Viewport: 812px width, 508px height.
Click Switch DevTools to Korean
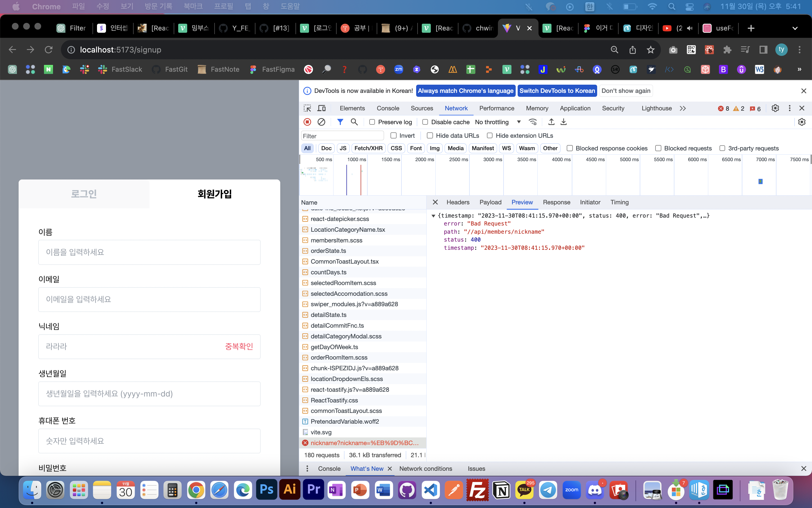pyautogui.click(x=557, y=91)
